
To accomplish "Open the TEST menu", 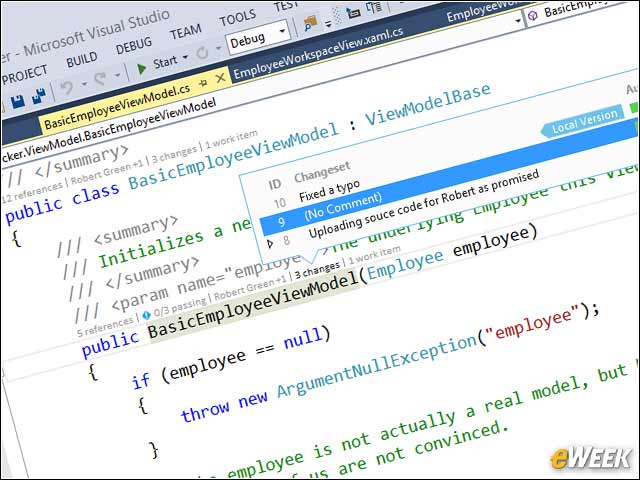I will click(286, 6).
